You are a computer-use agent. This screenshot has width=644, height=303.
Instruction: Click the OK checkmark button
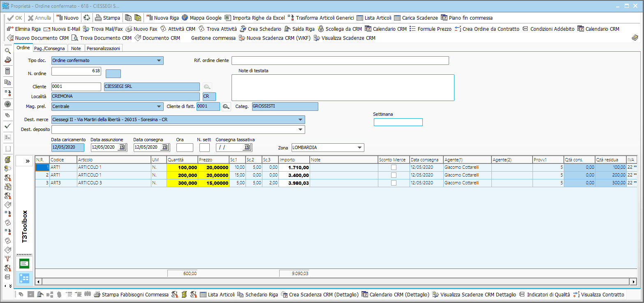click(x=15, y=18)
